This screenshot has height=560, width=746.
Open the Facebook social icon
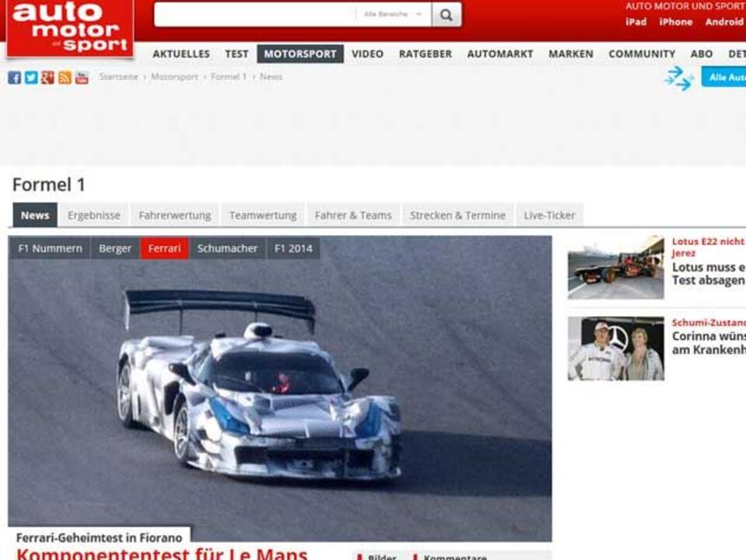coord(14,78)
